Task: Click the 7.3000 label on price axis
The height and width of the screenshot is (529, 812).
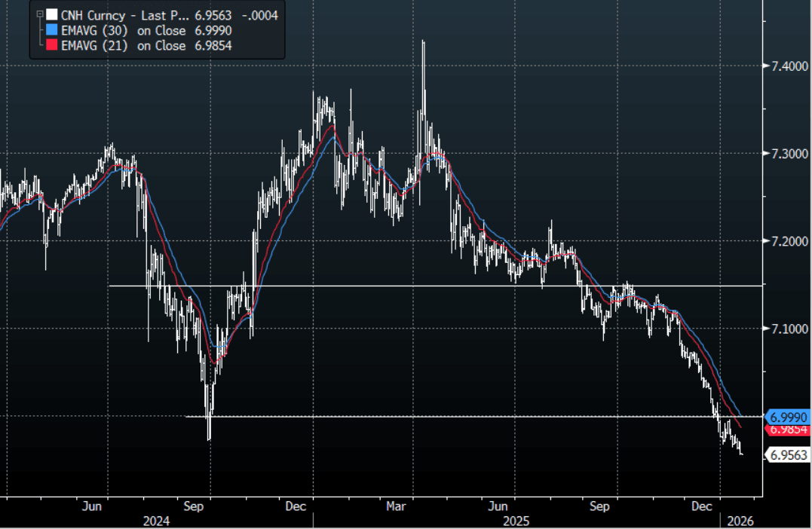Action: click(783, 154)
